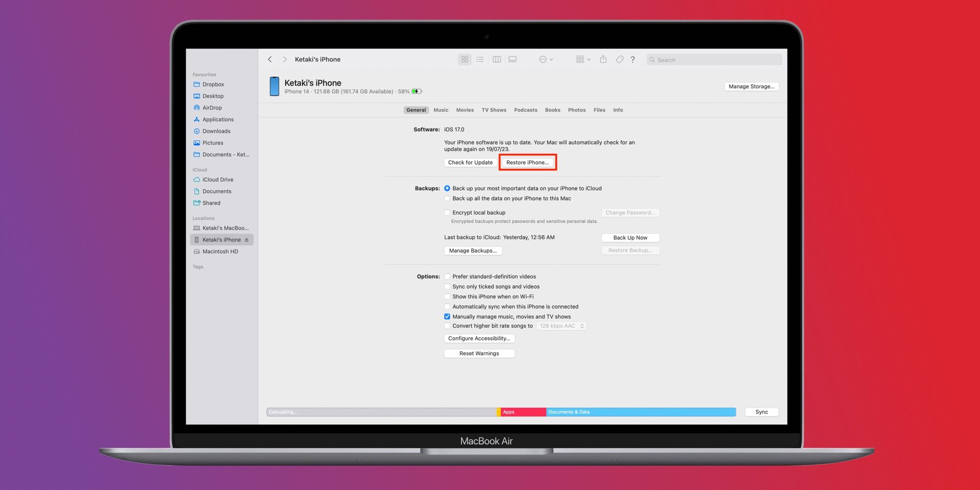Click the iPhone device icon in header
The height and width of the screenshot is (490, 980).
tap(274, 86)
